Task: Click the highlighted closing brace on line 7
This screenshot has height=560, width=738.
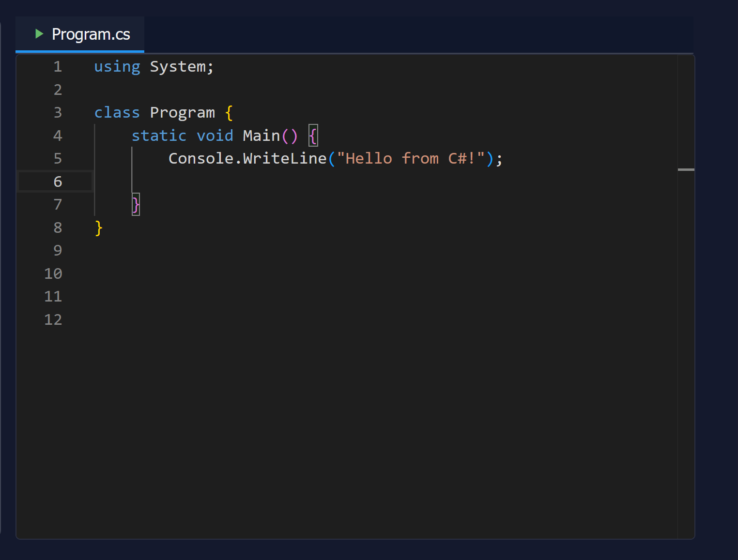Action: (x=136, y=204)
